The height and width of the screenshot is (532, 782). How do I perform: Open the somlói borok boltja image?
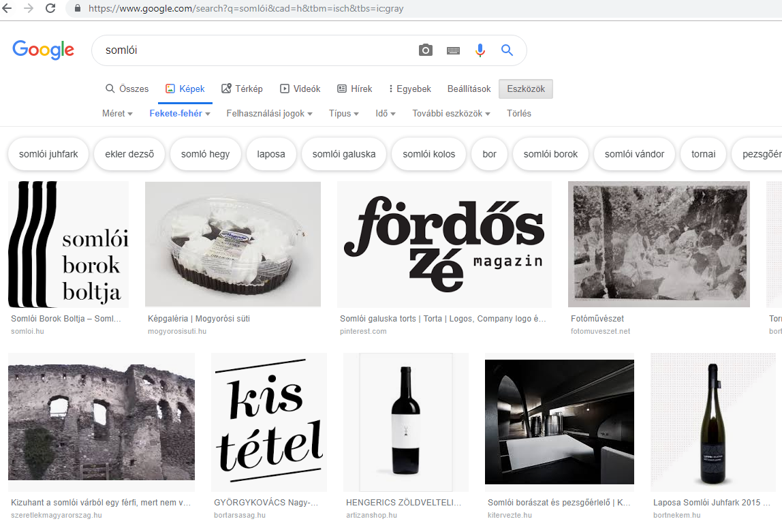coord(68,245)
